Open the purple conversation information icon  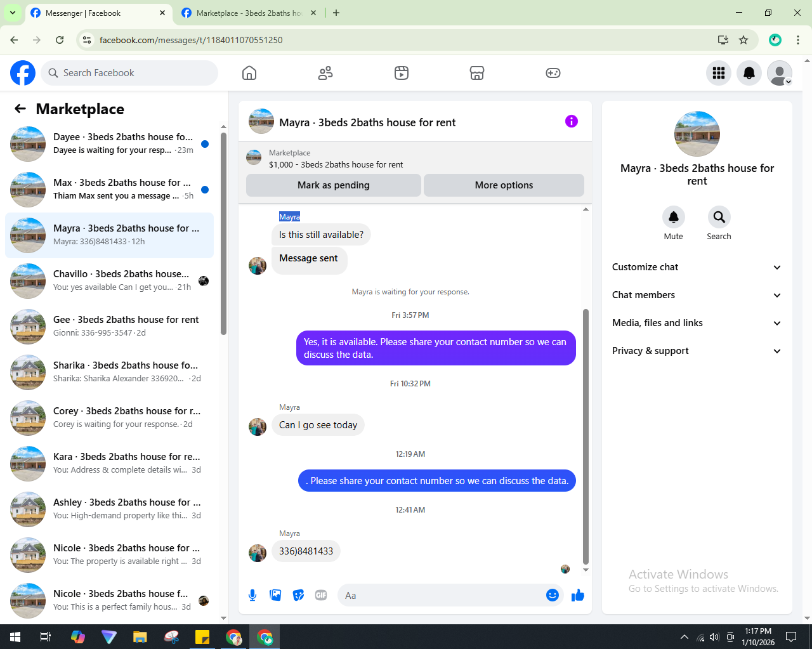click(572, 121)
